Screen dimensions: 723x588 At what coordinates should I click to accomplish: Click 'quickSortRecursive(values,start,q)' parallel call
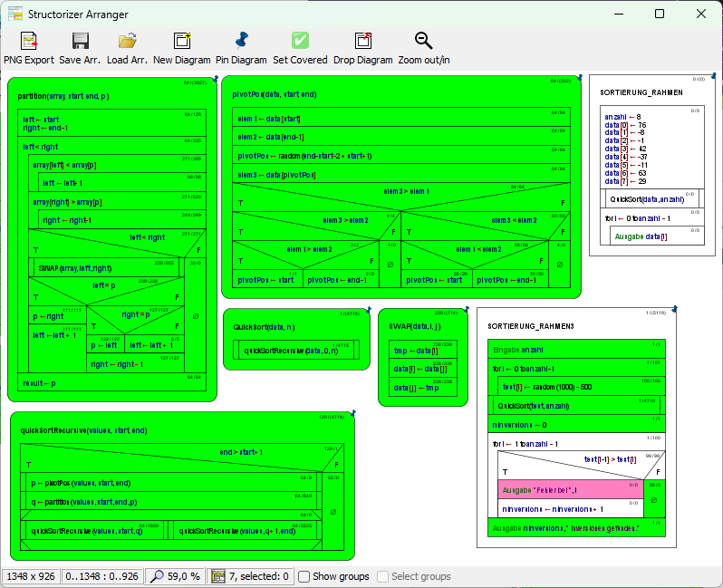tap(92, 530)
